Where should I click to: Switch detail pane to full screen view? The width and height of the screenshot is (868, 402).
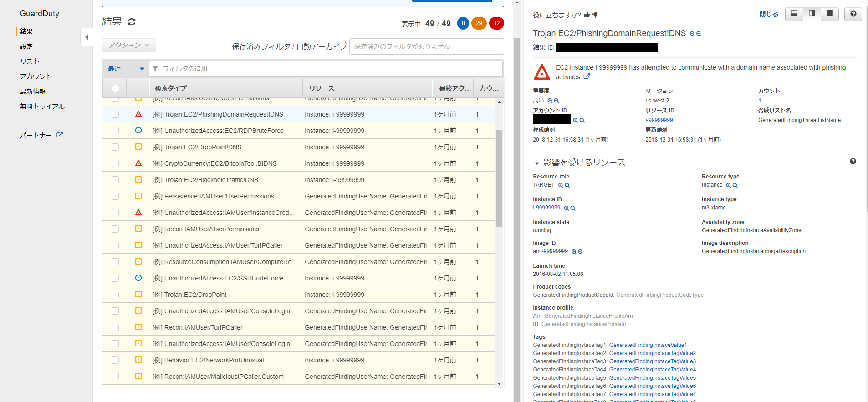click(x=829, y=14)
